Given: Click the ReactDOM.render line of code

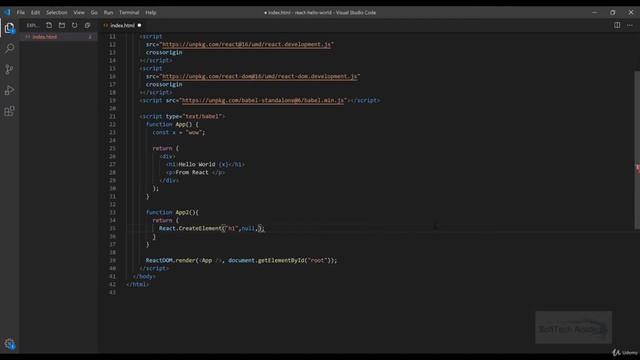Looking at the screenshot, I should [241, 260].
